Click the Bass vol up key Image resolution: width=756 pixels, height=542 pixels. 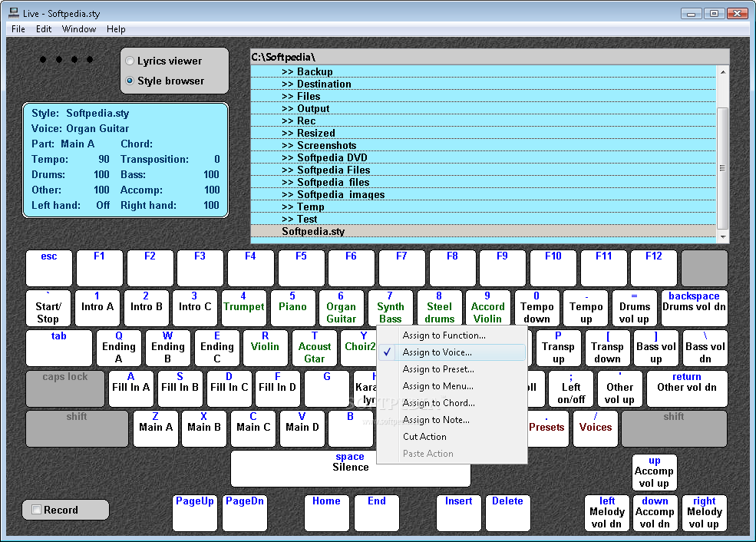656,348
